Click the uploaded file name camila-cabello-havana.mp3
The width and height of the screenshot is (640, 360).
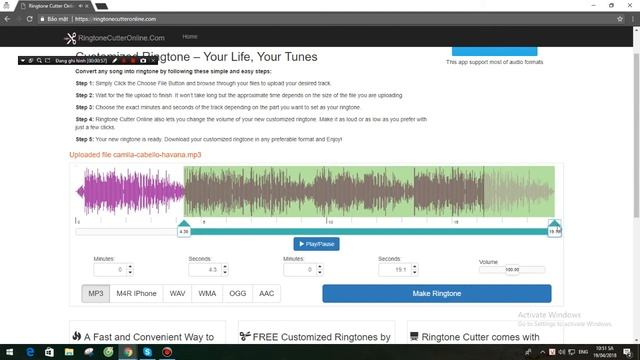(x=157, y=155)
